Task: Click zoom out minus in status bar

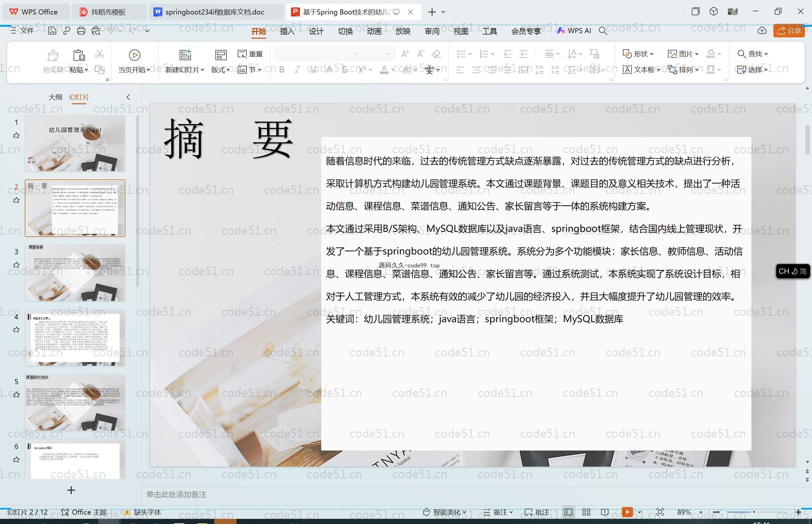Action: [x=716, y=512]
